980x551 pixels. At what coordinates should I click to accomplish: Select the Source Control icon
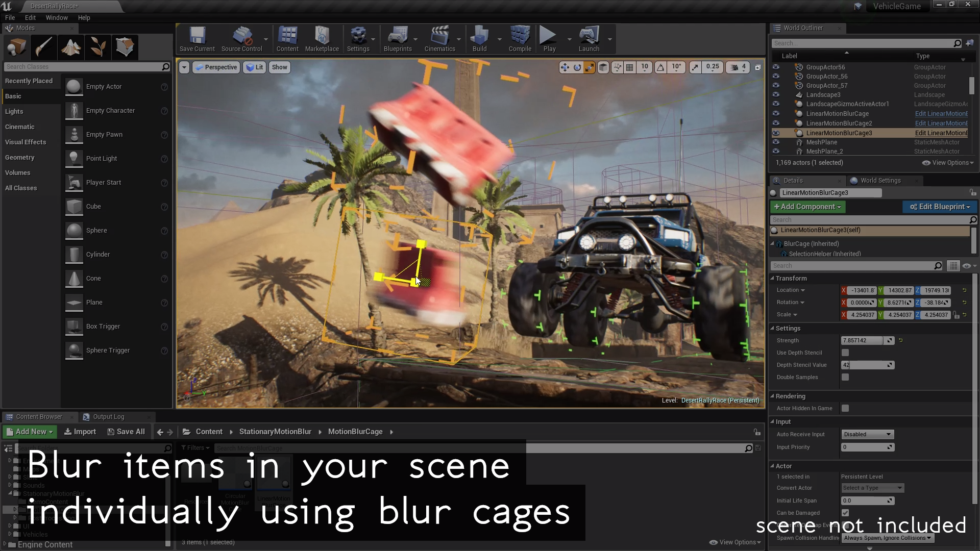point(241,38)
